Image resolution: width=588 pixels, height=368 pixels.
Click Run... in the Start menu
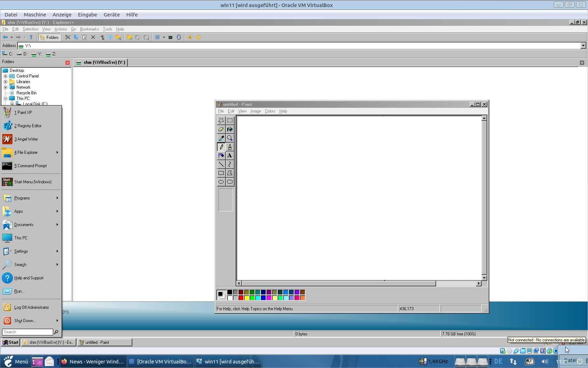pyautogui.click(x=19, y=291)
